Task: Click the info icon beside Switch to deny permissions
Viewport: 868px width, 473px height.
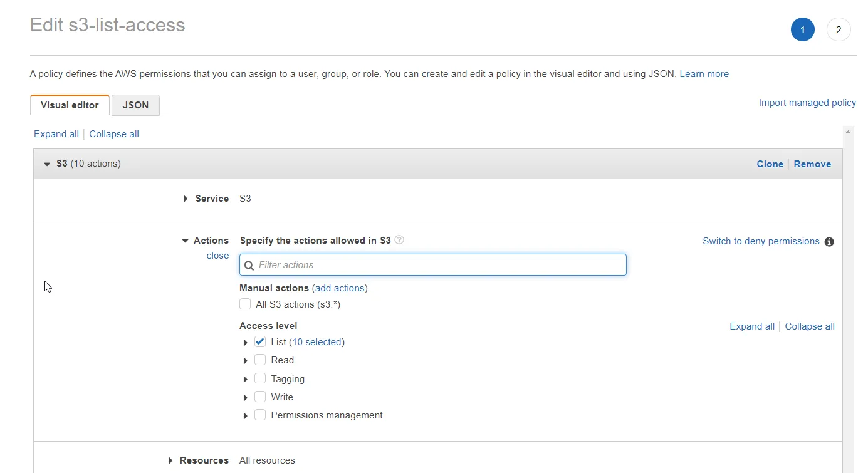Action: (829, 242)
